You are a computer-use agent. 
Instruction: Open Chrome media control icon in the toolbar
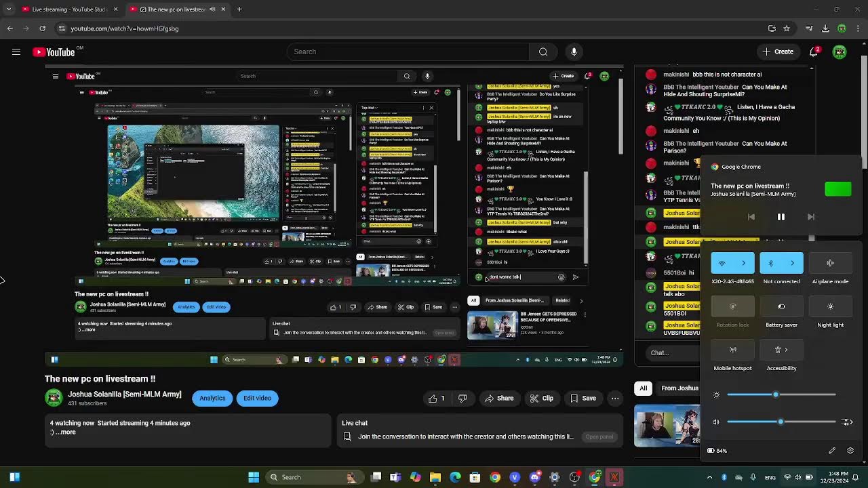[809, 28]
